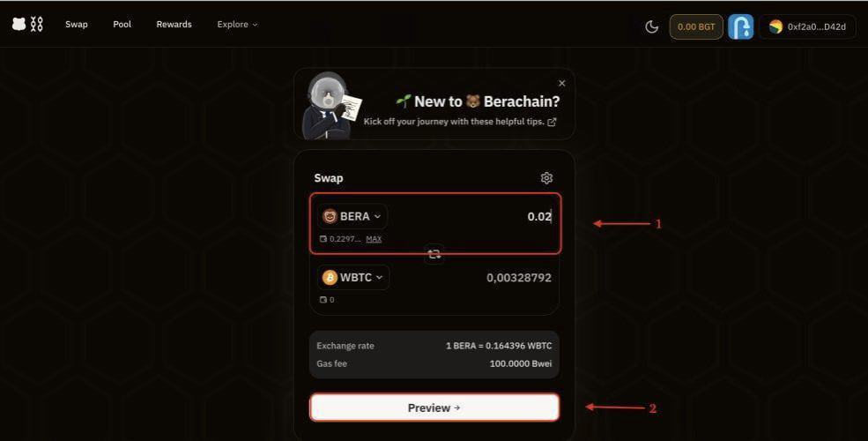Expand the Explore menu

point(237,25)
